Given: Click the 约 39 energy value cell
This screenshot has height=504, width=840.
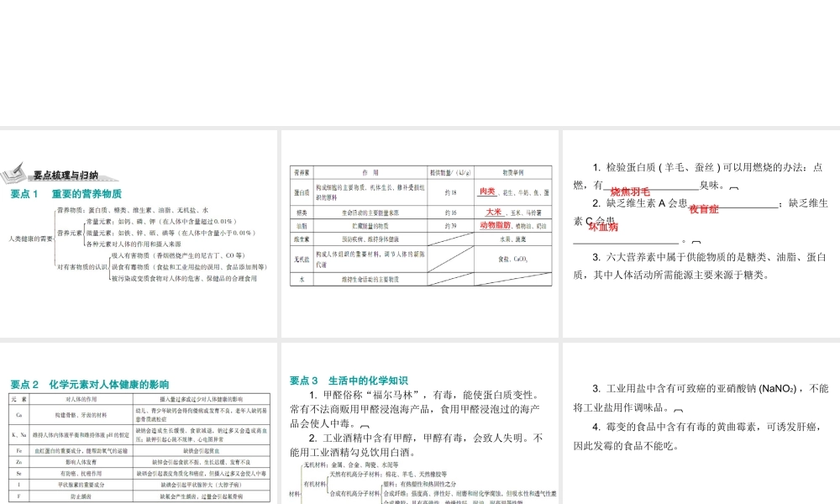Looking at the screenshot, I should 450,226.
